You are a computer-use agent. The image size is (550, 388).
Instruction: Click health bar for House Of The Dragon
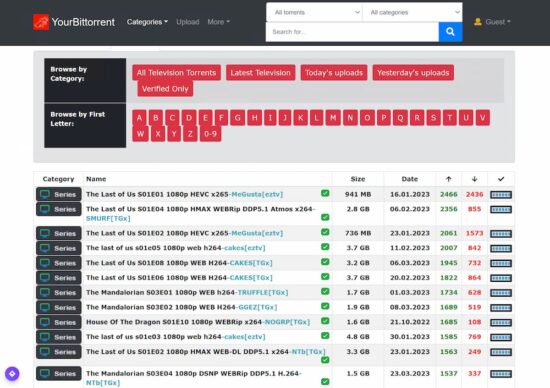click(x=501, y=322)
